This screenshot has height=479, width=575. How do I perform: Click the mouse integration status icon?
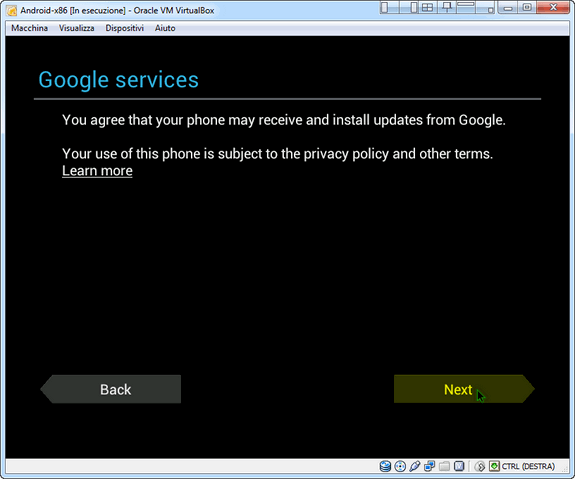pos(480,466)
